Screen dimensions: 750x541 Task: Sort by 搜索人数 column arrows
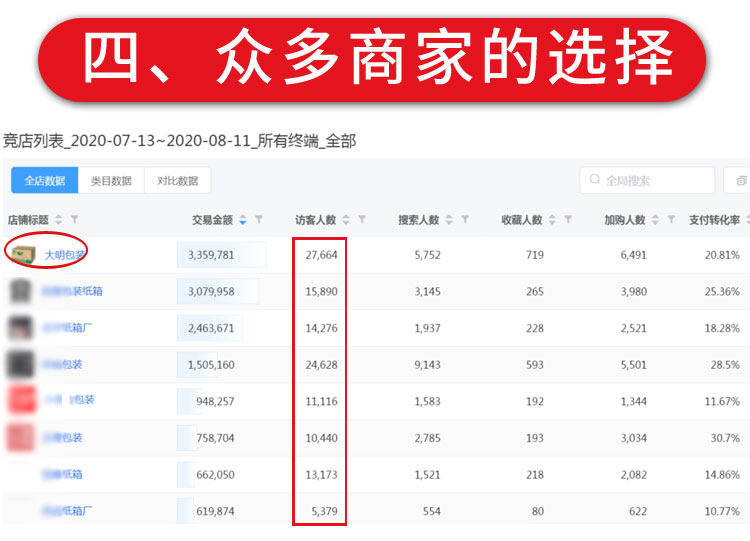click(449, 220)
